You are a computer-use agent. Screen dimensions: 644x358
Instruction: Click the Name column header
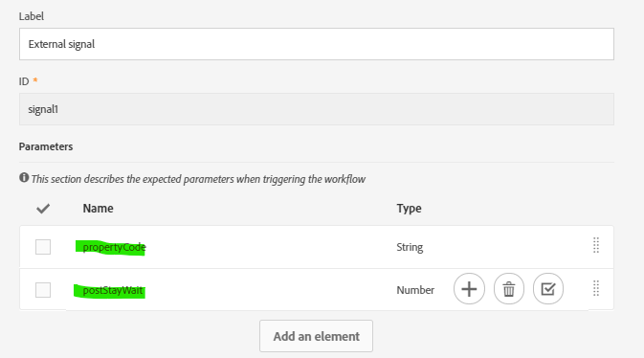(x=98, y=209)
